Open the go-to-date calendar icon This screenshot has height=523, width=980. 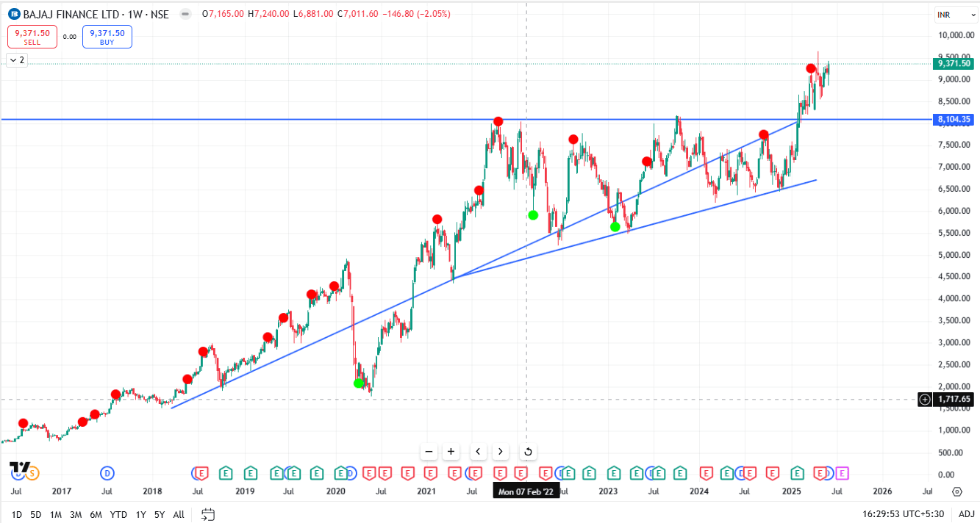click(x=208, y=514)
